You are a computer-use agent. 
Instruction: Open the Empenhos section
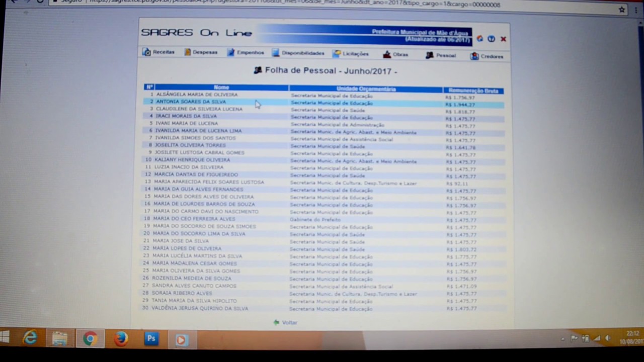[x=246, y=53]
